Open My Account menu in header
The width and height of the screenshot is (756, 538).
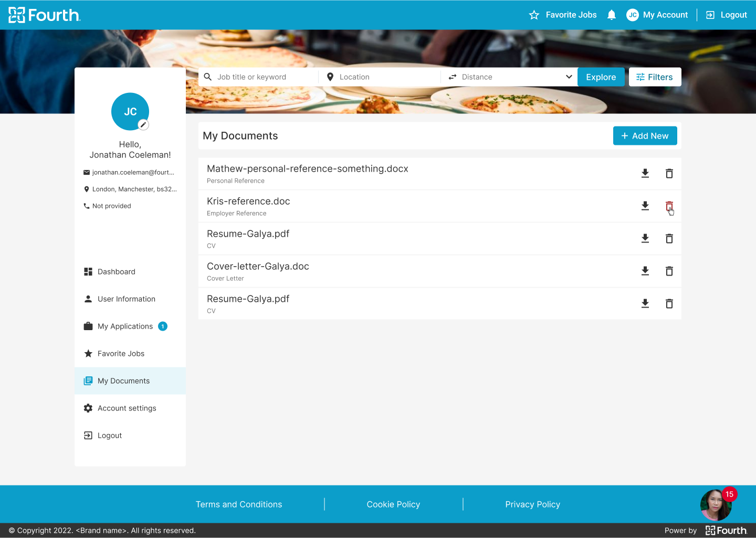coord(657,15)
